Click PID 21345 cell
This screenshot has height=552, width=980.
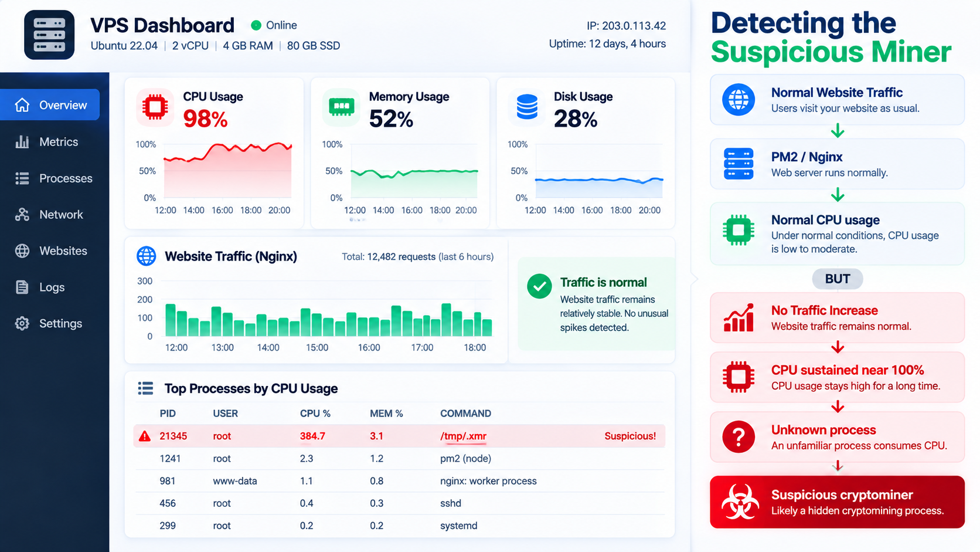[173, 436]
